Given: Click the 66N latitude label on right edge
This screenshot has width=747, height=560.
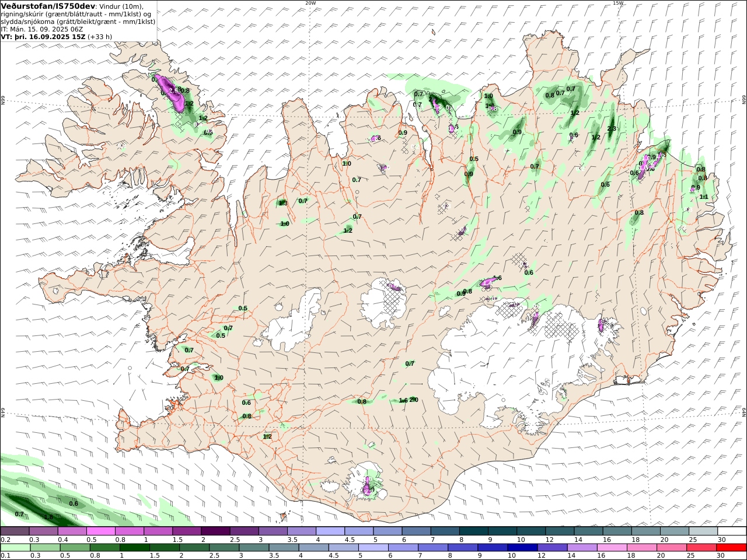Looking at the screenshot, I should (744, 100).
